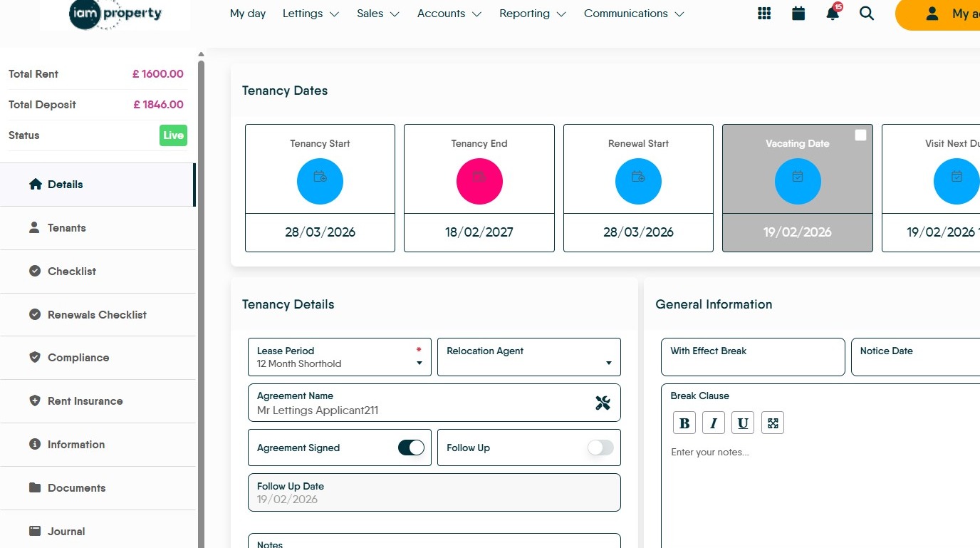Viewport: 980px width, 548px height.
Task: Expand the Accounts menu
Action: point(449,14)
